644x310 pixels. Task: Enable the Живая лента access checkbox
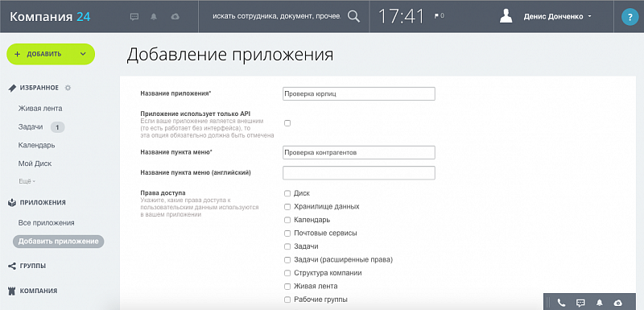click(x=287, y=286)
